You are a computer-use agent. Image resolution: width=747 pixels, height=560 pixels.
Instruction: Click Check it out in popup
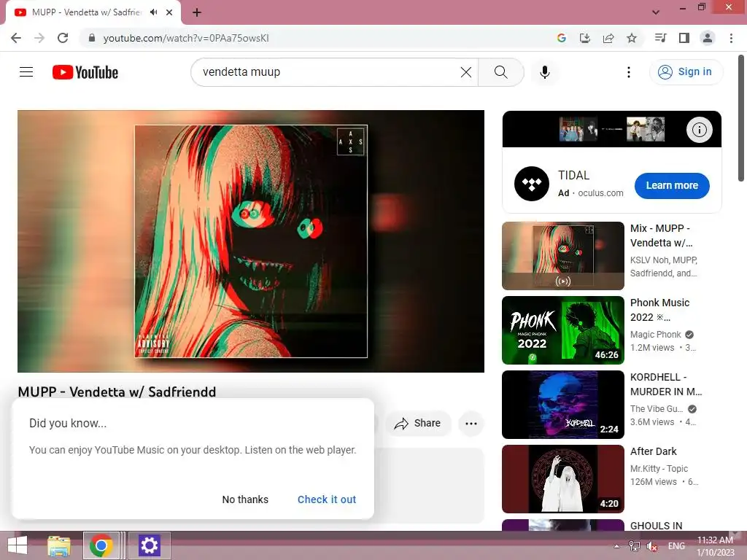point(327,499)
